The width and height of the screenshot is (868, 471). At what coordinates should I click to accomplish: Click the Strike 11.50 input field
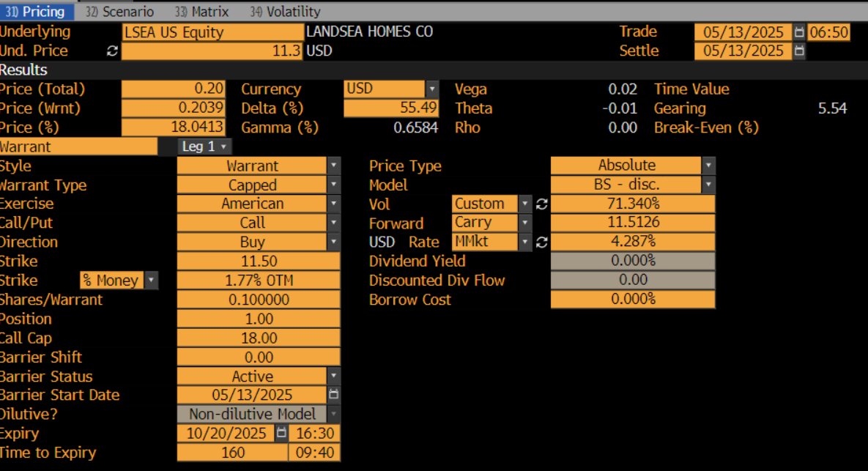pos(259,262)
